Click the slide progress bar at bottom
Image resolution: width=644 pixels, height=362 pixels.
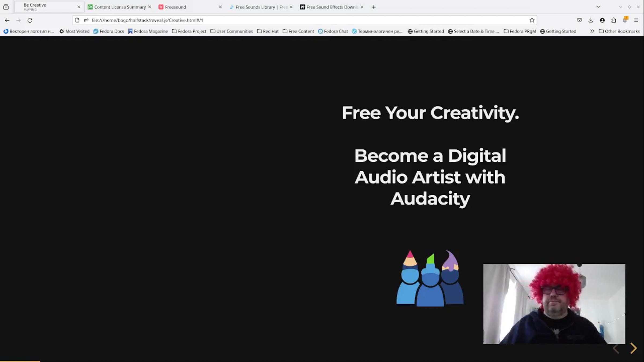coord(20,361)
